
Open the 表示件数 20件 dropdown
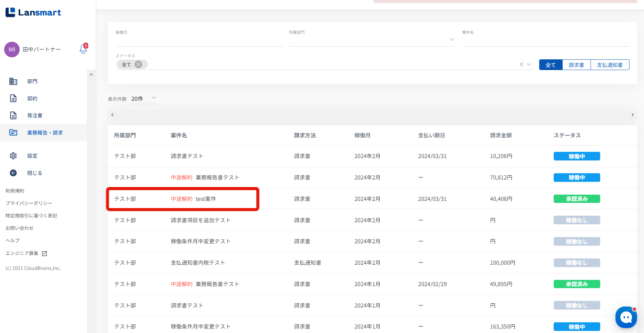(144, 99)
